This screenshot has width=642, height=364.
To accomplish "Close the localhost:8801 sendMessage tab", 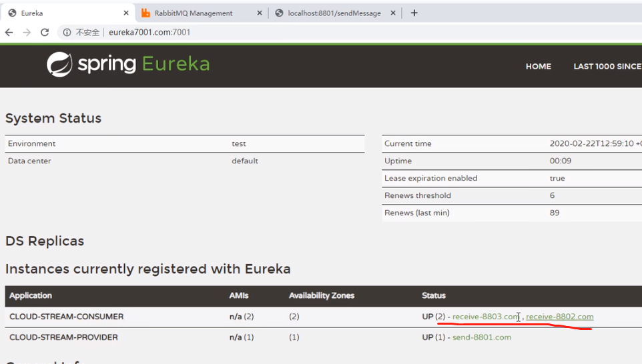I will tap(393, 13).
